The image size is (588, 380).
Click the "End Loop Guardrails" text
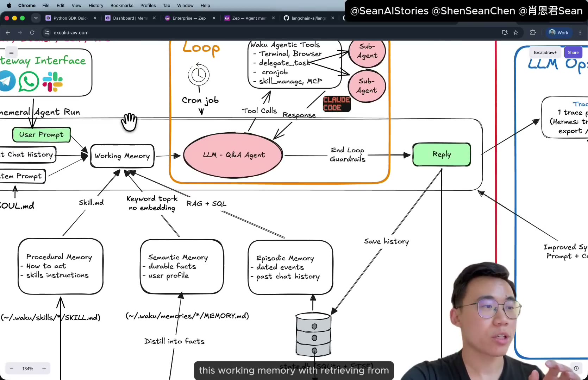click(x=348, y=154)
